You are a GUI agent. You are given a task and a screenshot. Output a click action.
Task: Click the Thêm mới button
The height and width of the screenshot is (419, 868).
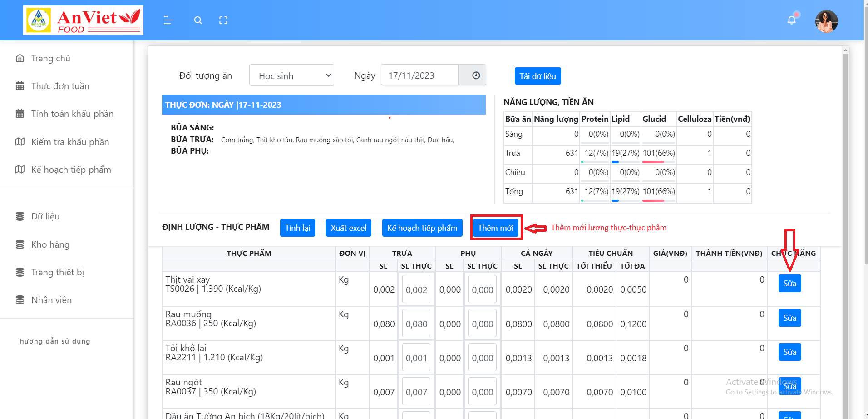coord(495,228)
